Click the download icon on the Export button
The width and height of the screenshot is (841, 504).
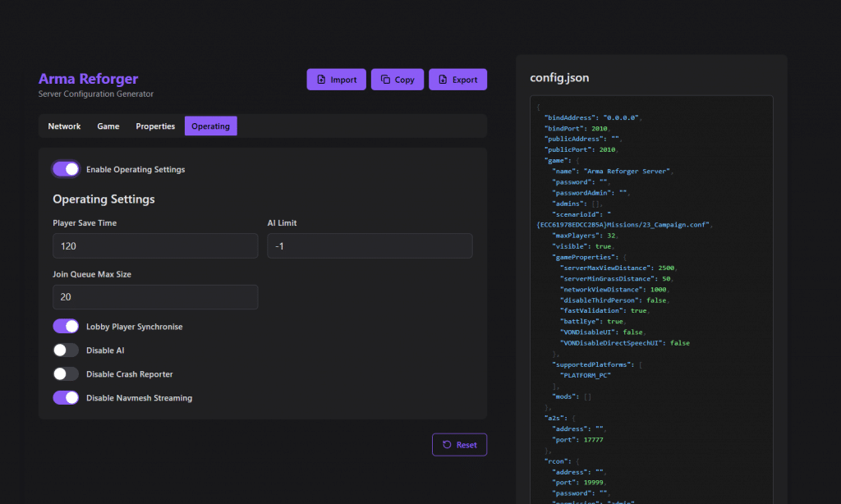(x=443, y=79)
